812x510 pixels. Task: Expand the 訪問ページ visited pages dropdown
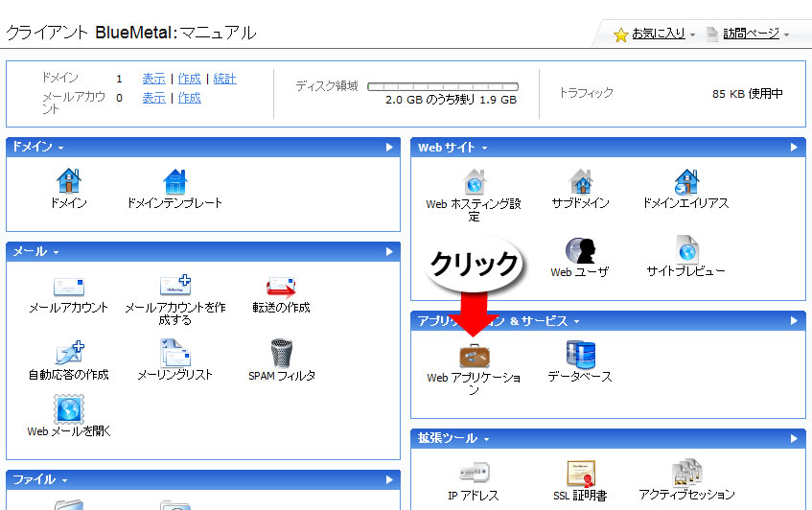pyautogui.click(x=751, y=34)
